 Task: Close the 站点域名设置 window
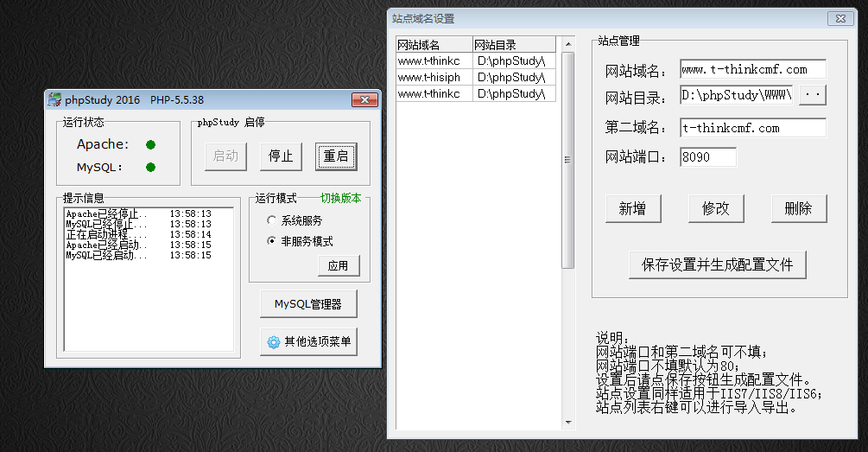(841, 18)
